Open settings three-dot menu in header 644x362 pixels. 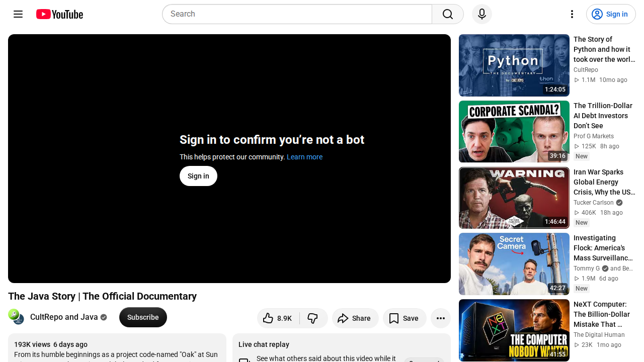[x=572, y=14]
